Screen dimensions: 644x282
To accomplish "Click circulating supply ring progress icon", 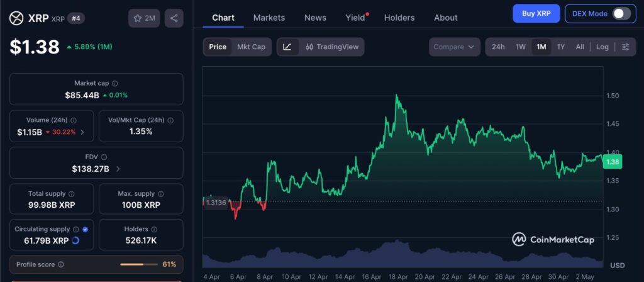I will click(75, 240).
